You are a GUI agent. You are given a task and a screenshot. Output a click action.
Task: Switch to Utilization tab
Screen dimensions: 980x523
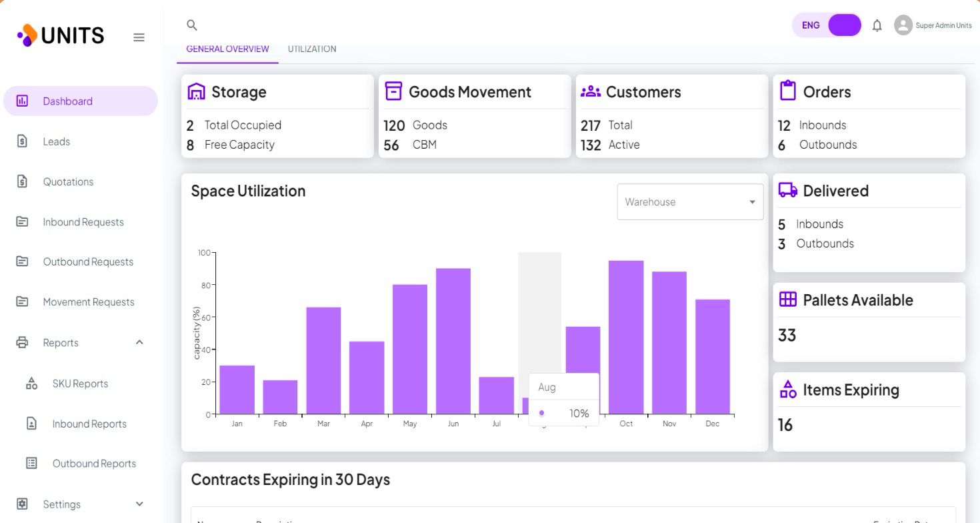tap(312, 49)
